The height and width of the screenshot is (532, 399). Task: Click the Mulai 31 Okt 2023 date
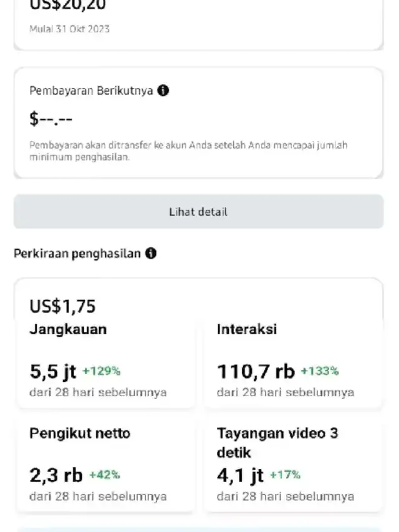click(69, 29)
